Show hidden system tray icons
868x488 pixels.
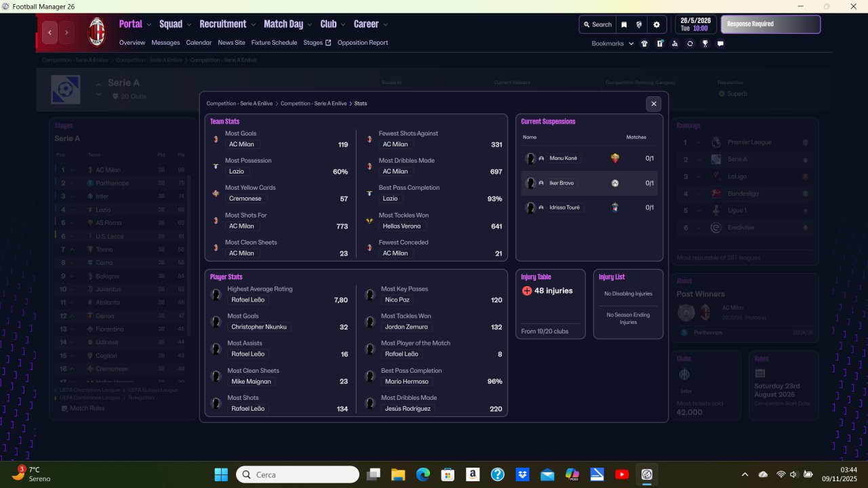tap(745, 474)
